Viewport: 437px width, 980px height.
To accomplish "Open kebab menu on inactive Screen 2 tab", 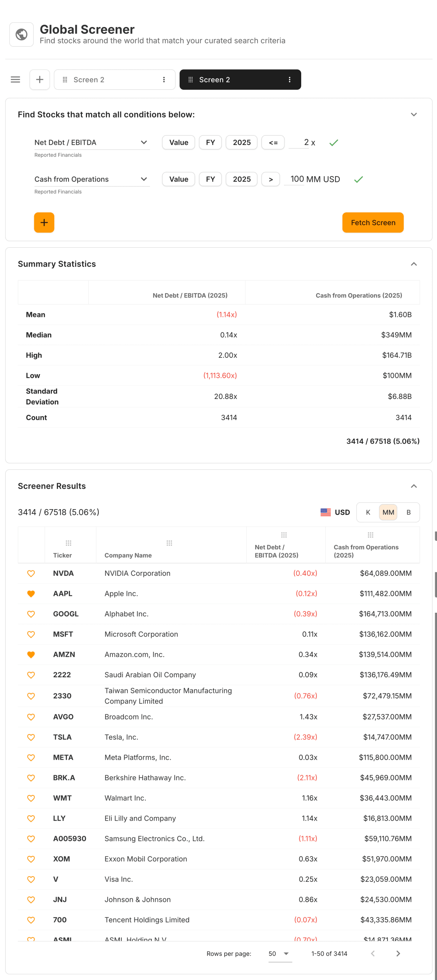I will tap(164, 80).
